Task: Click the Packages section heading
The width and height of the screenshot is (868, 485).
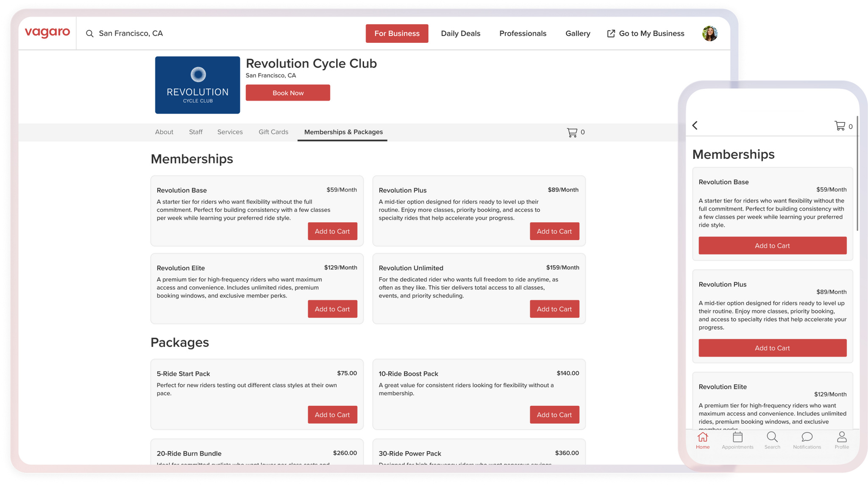Action: point(180,342)
